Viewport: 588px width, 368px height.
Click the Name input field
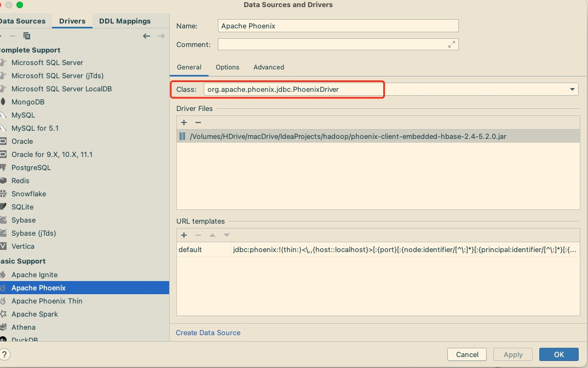pos(338,26)
